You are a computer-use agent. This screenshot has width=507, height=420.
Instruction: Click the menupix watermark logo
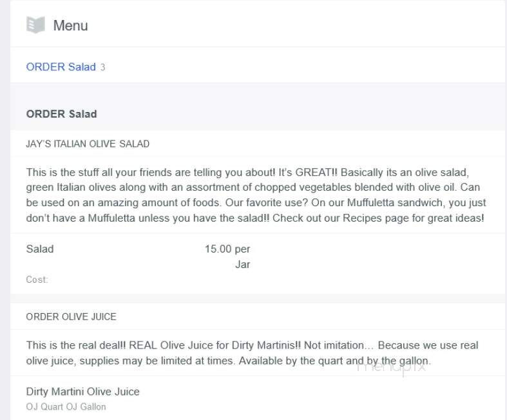pyautogui.click(x=391, y=368)
